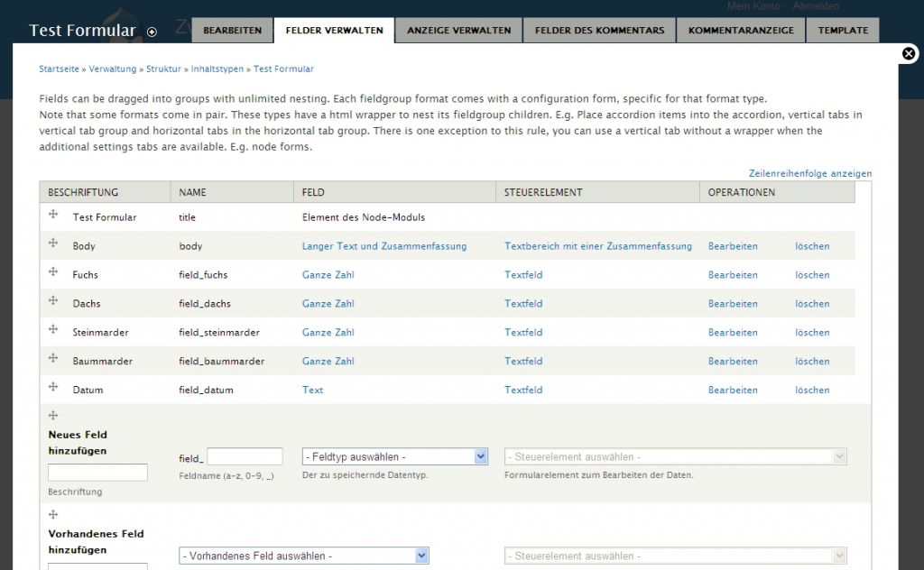Switch to the Anzeige verwalten tab
Screen dimensions: 924x570
click(458, 31)
